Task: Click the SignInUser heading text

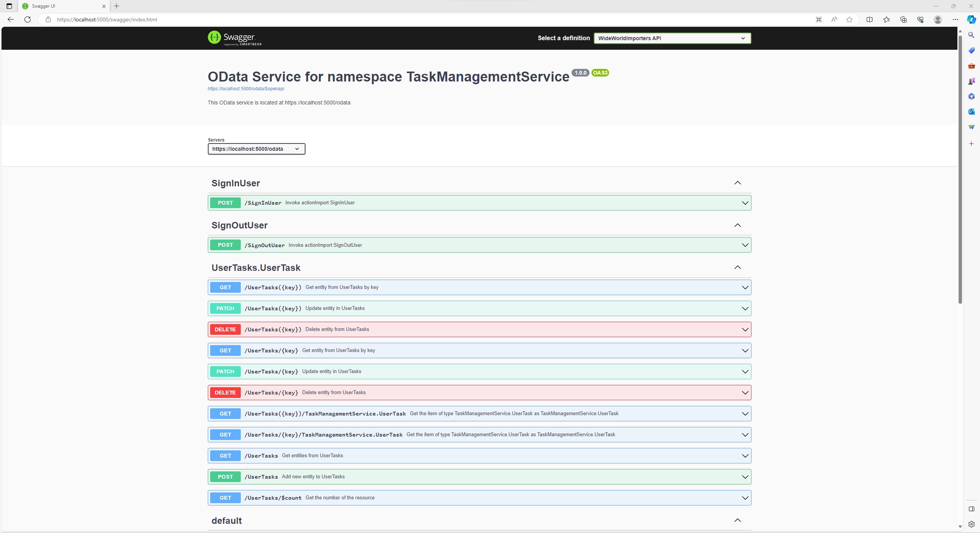Action: pos(236,183)
